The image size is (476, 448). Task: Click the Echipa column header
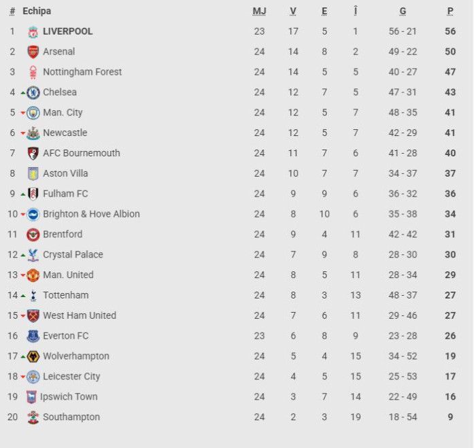(37, 12)
